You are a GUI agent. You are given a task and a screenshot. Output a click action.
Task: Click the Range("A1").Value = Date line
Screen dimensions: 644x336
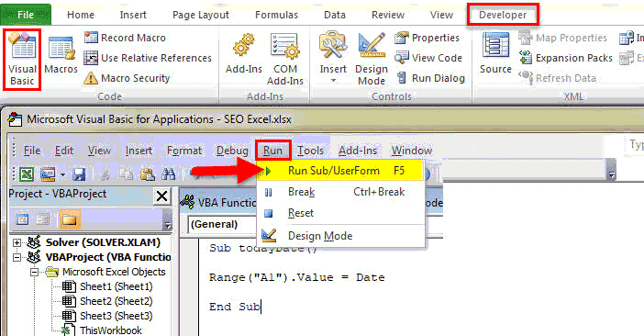(297, 277)
